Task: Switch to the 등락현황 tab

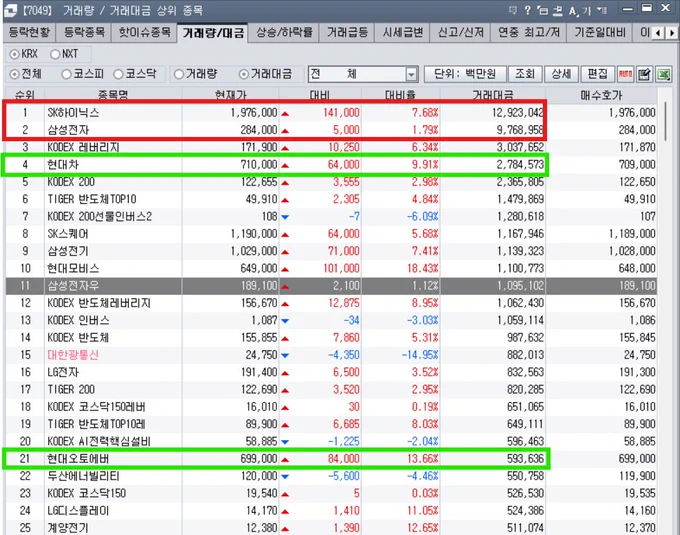Action: coord(29,33)
